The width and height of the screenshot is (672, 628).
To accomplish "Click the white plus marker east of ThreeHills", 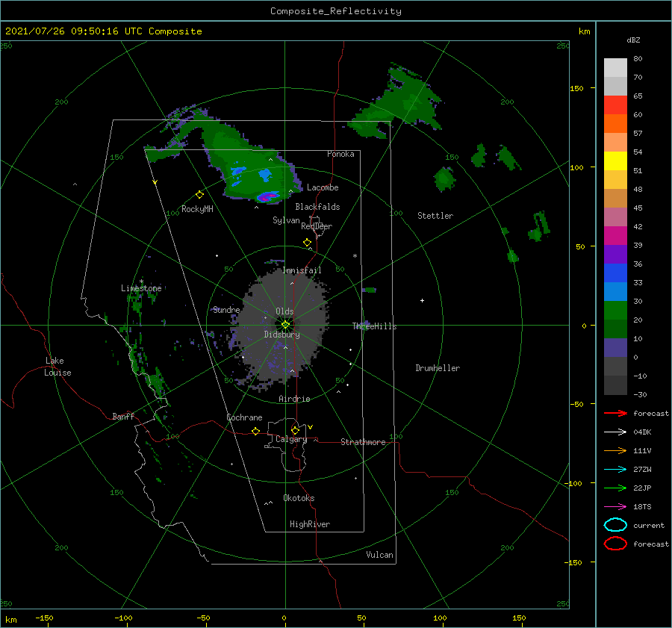I will click(x=422, y=300).
